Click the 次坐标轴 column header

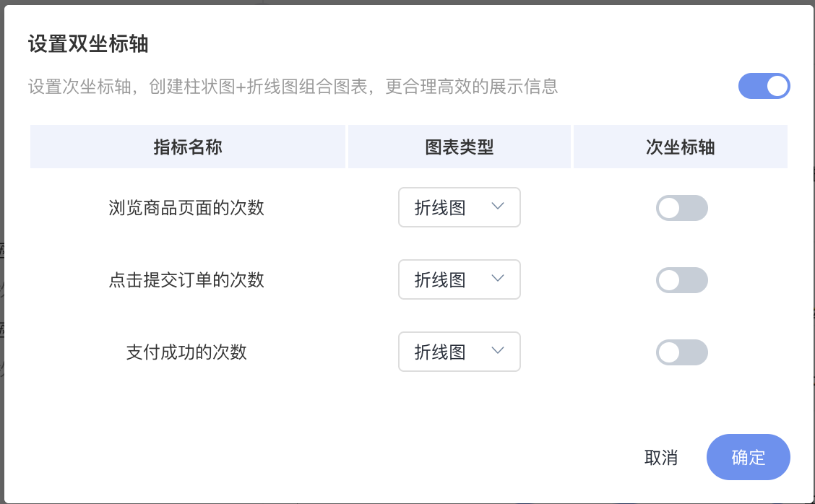[x=681, y=147]
